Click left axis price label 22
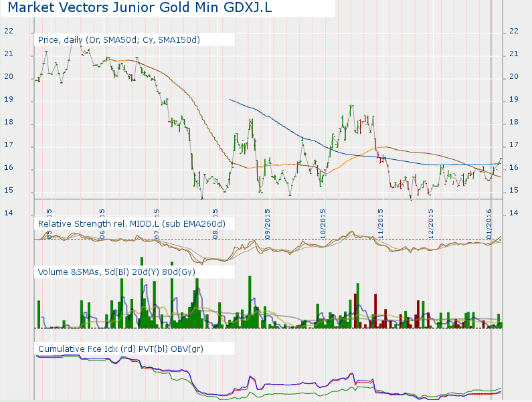 (9, 31)
